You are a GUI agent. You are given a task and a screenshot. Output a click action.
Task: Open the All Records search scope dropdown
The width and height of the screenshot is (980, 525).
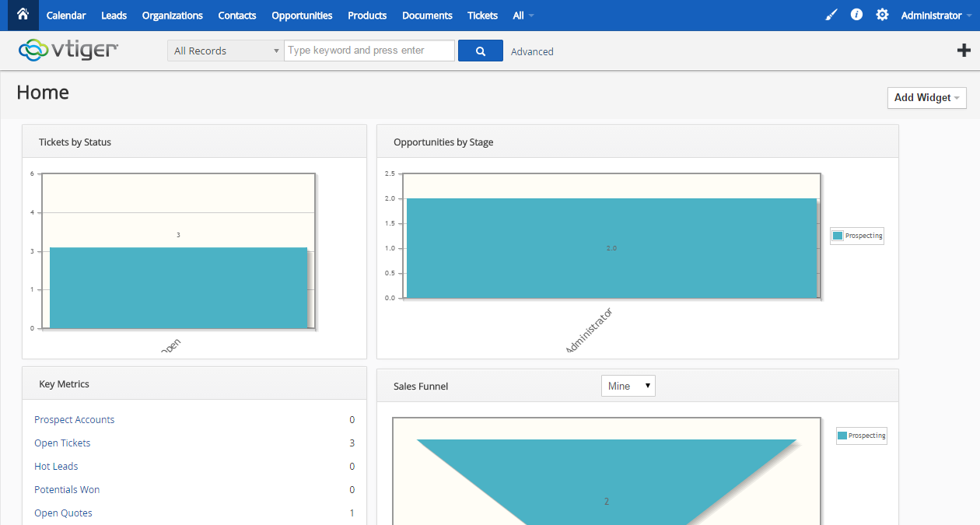coord(226,51)
